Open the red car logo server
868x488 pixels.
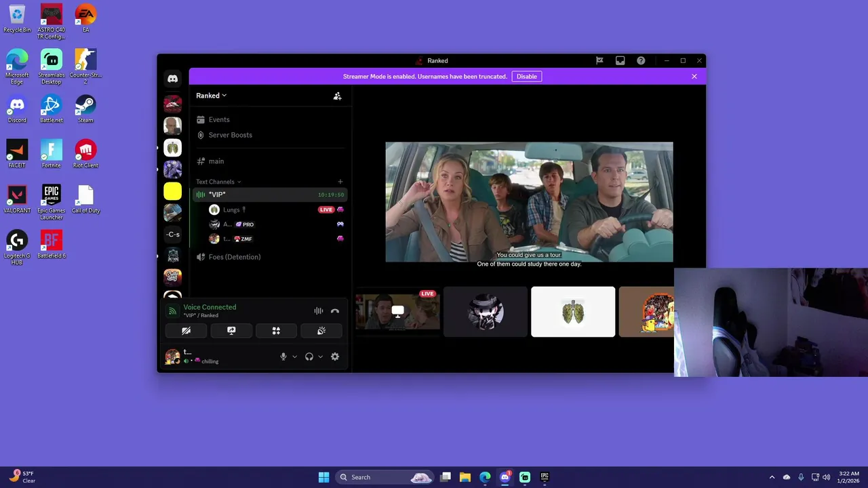pos(173,104)
